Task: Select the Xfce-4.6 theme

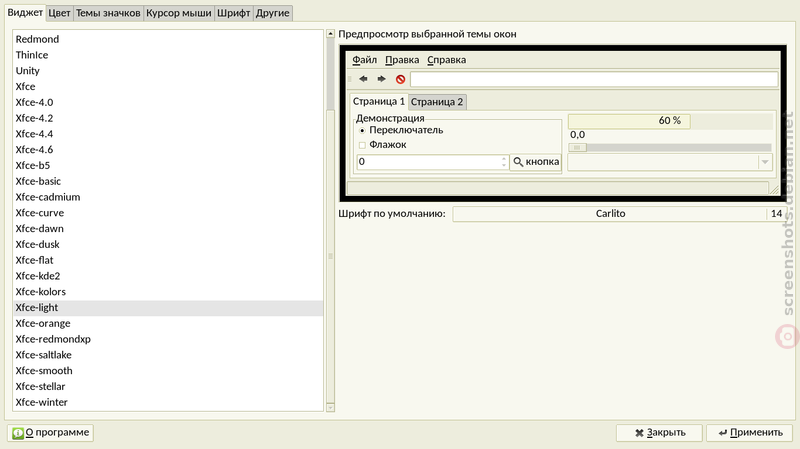Action: (x=168, y=150)
